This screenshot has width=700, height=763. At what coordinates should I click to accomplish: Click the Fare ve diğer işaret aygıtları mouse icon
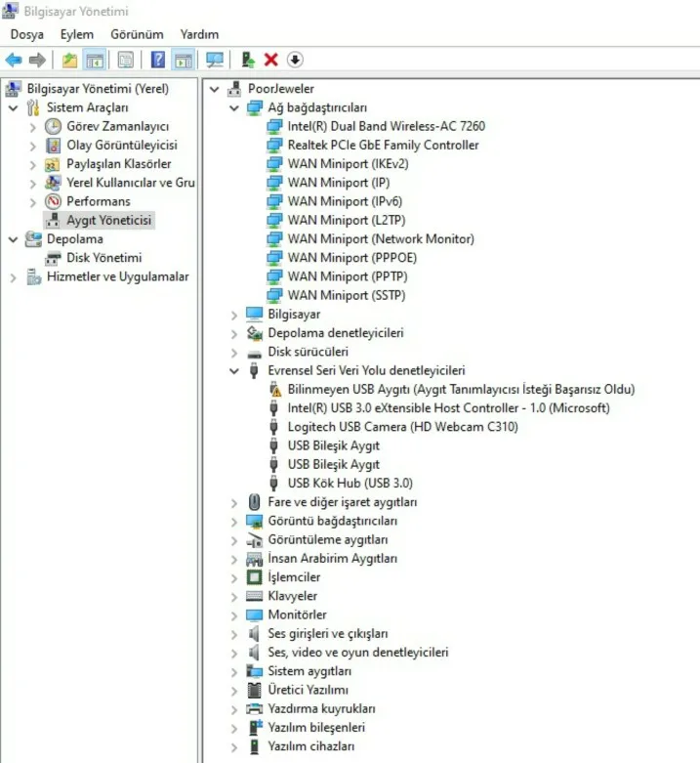254,502
